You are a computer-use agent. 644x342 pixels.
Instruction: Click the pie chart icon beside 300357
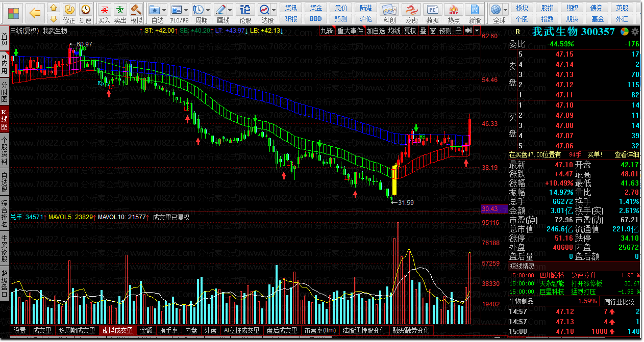[x=624, y=32]
